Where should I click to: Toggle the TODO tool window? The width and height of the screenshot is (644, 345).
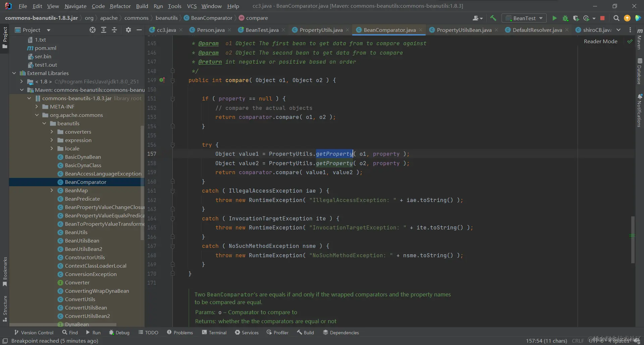148,333
